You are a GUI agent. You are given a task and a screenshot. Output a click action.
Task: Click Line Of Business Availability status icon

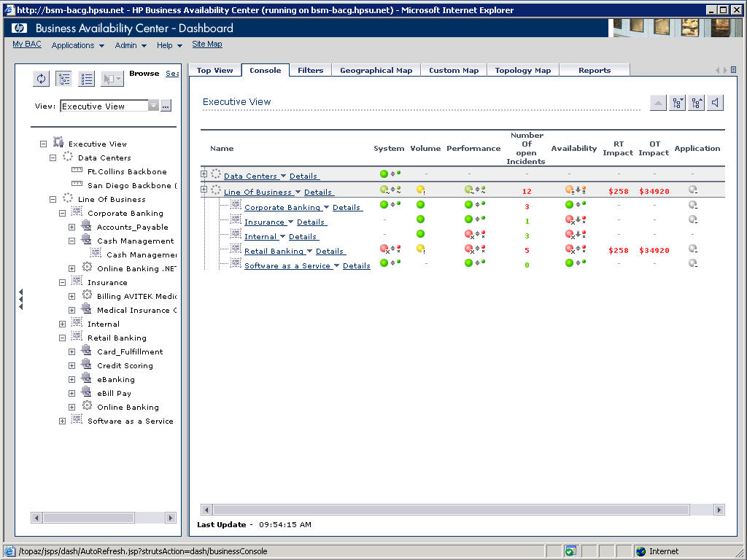[x=569, y=190]
